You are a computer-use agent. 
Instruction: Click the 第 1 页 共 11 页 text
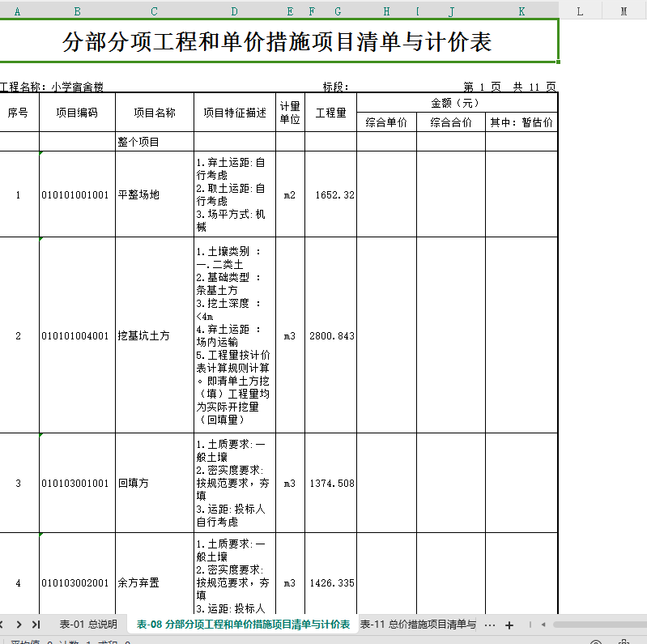509,87
